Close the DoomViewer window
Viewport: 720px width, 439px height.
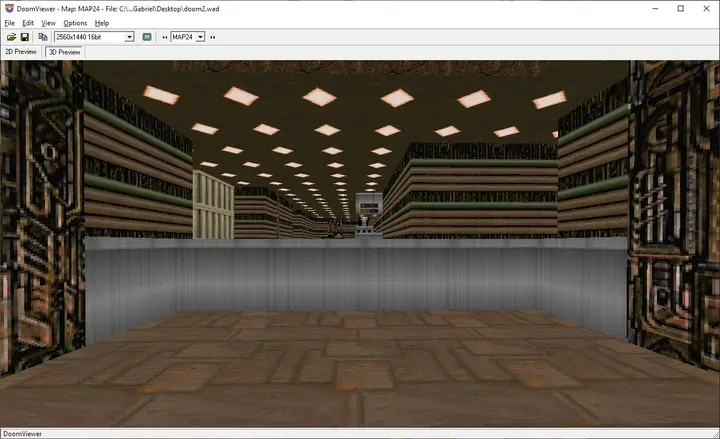coord(706,8)
